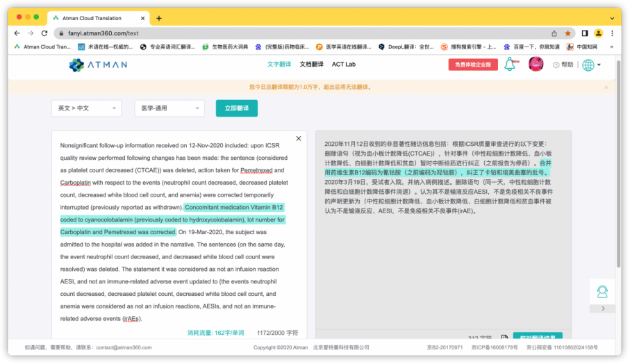This screenshot has height=364, width=630.
Task: Switch to the 文档翻译 tab
Action: 311,65
